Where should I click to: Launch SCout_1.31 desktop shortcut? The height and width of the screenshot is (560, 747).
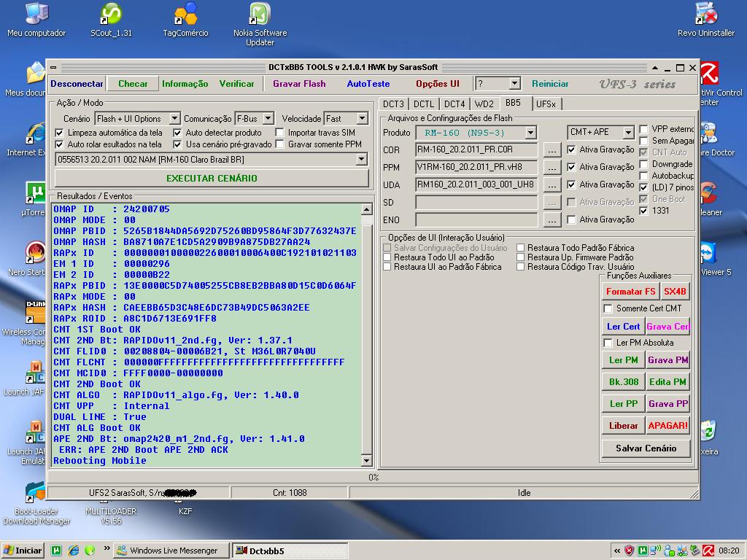coord(111,20)
